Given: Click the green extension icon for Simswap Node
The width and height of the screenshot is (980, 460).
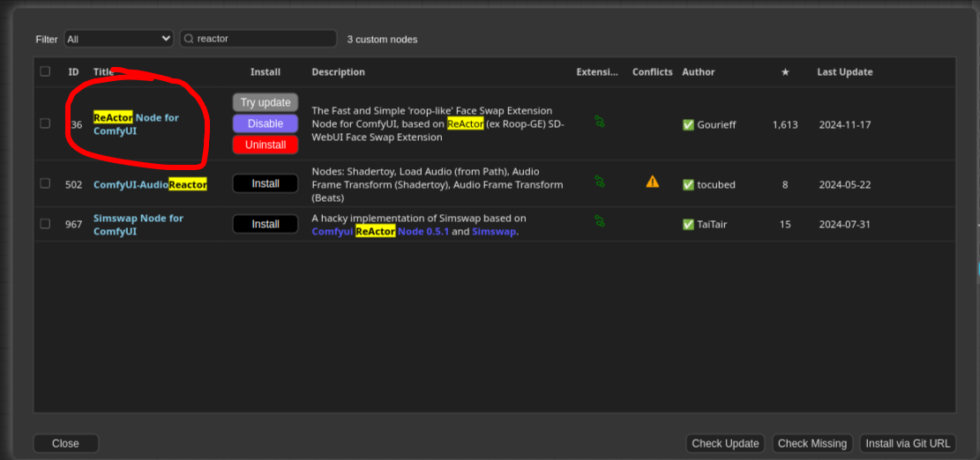Looking at the screenshot, I should [x=600, y=221].
